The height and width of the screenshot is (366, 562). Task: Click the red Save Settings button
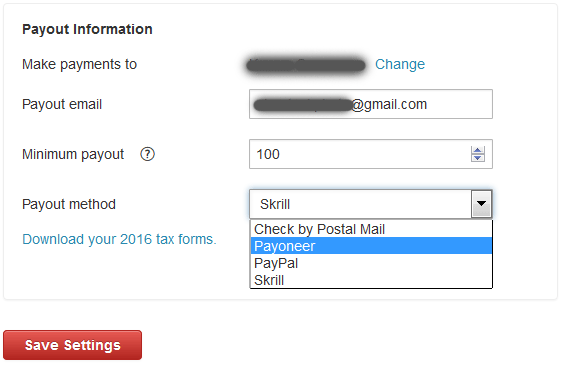[72, 345]
